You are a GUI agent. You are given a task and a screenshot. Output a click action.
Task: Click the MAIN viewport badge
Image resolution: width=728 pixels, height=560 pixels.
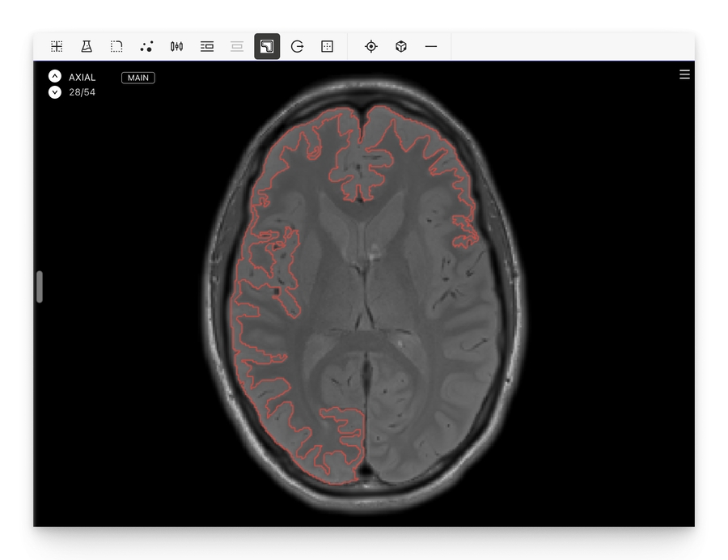[138, 78]
